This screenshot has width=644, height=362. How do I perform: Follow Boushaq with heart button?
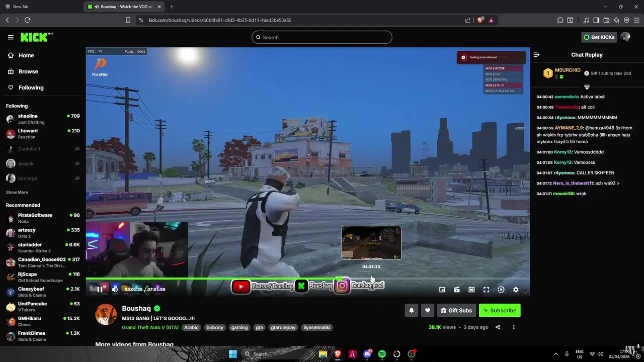point(427,311)
